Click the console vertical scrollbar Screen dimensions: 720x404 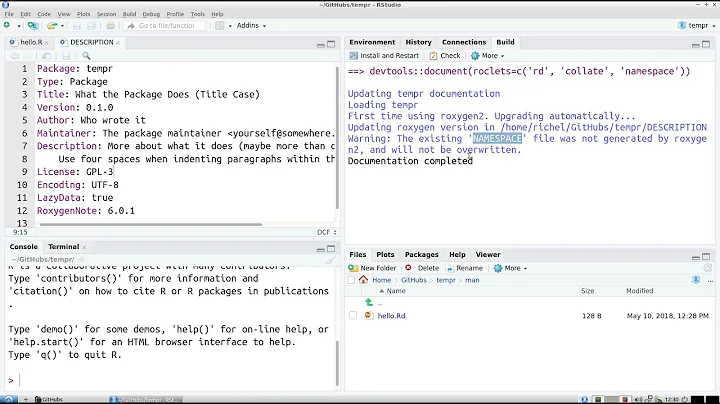pos(337,363)
